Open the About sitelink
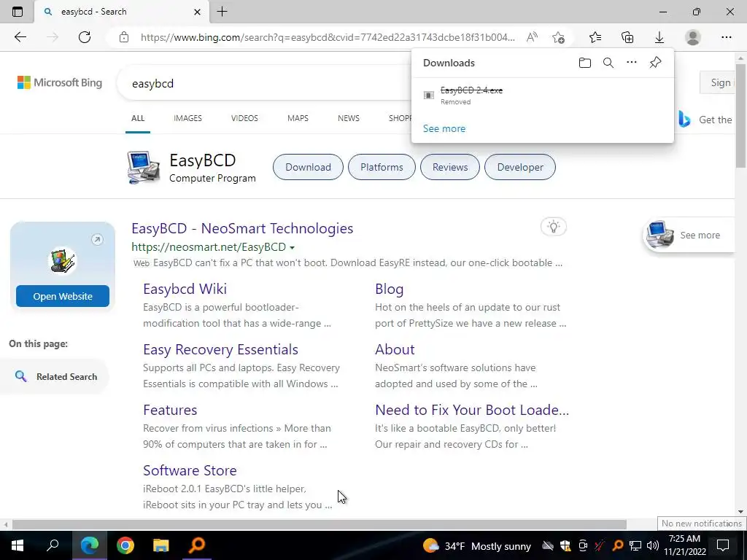The height and width of the screenshot is (560, 747). [395, 349]
